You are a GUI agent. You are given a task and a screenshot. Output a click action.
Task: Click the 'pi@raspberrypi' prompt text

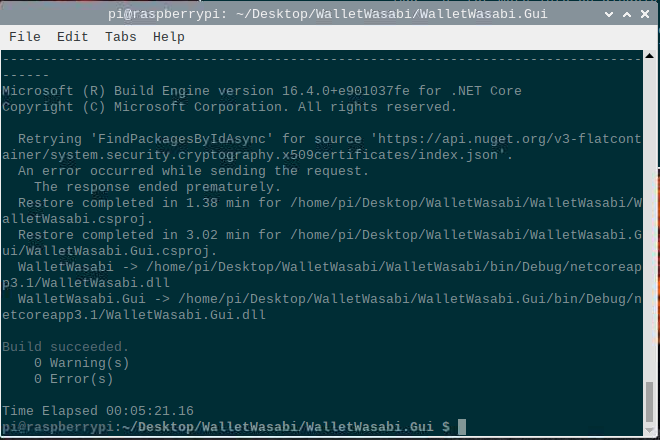[x=58, y=427]
